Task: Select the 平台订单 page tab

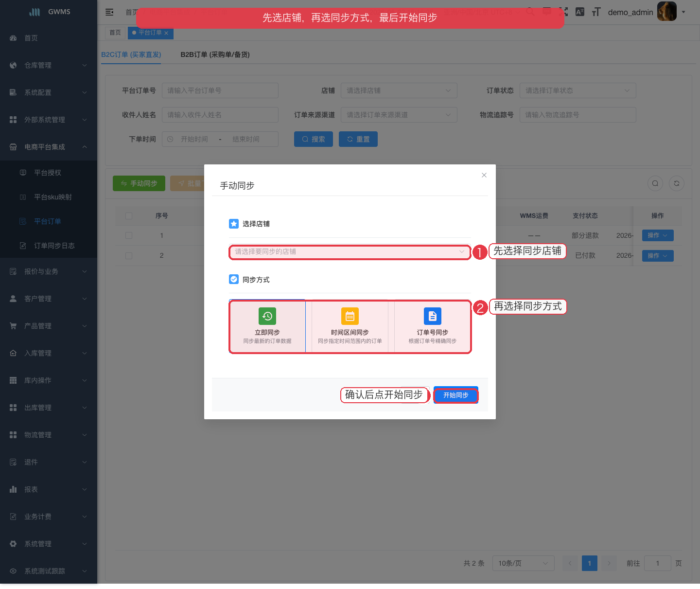Action: [x=150, y=33]
